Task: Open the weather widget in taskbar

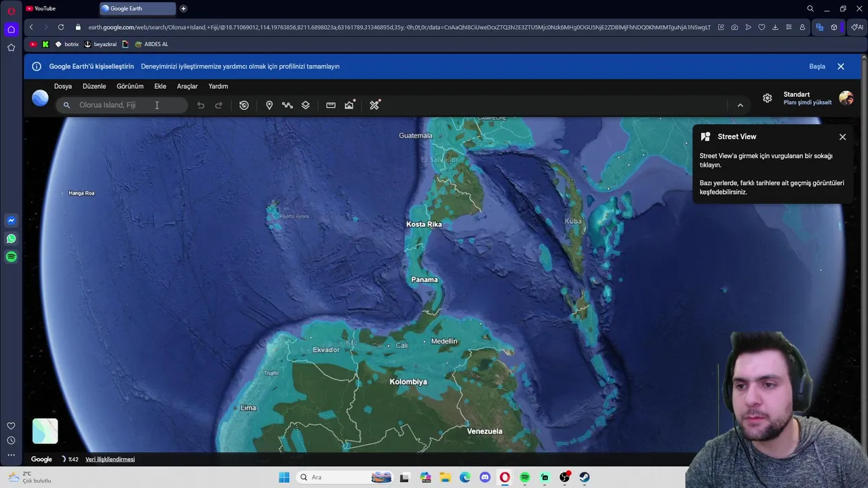Action: click(28, 477)
